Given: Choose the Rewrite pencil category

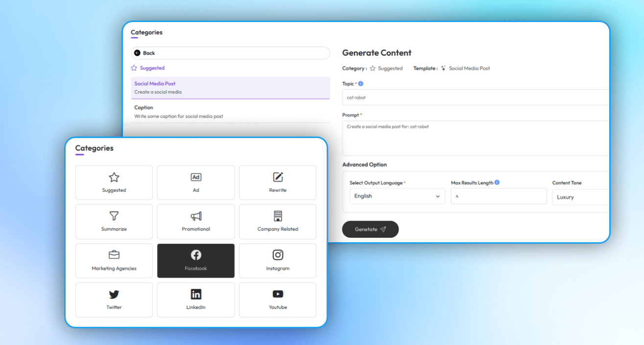Looking at the screenshot, I should click(x=278, y=183).
